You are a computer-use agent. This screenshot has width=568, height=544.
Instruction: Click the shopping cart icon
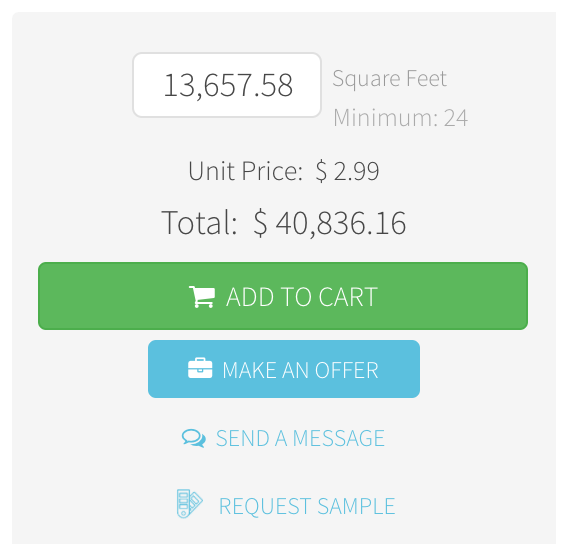pos(202,297)
